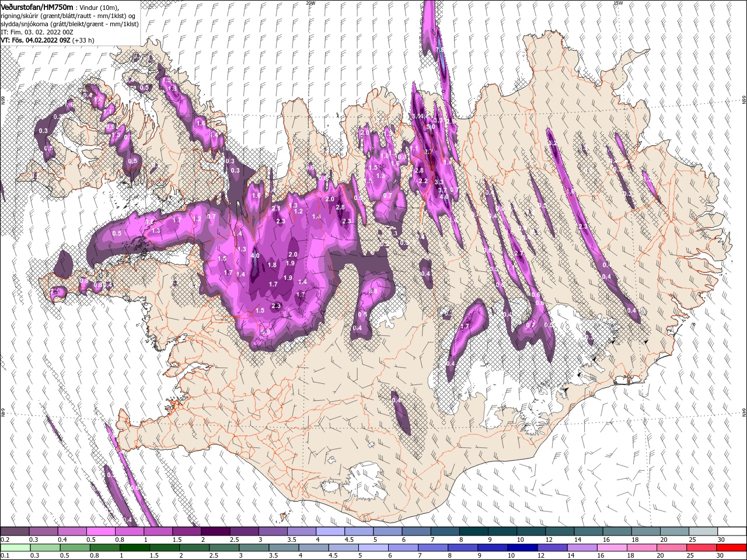Click the 'Vindur (10m)' header text

tap(98, 7)
